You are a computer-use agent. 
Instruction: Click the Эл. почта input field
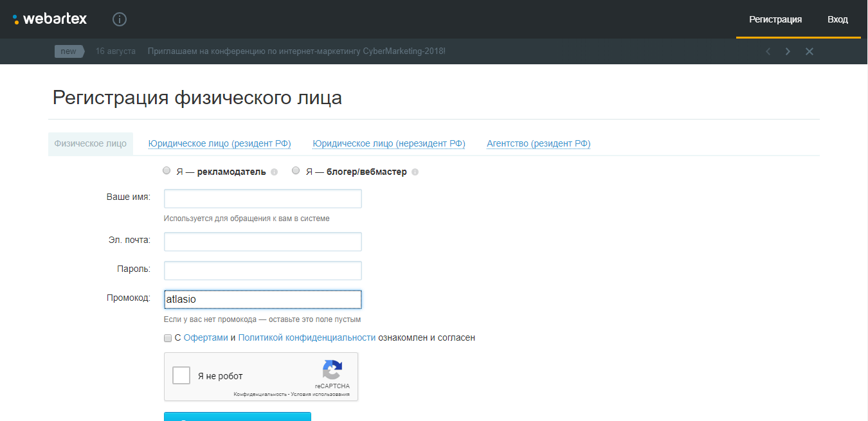point(263,242)
